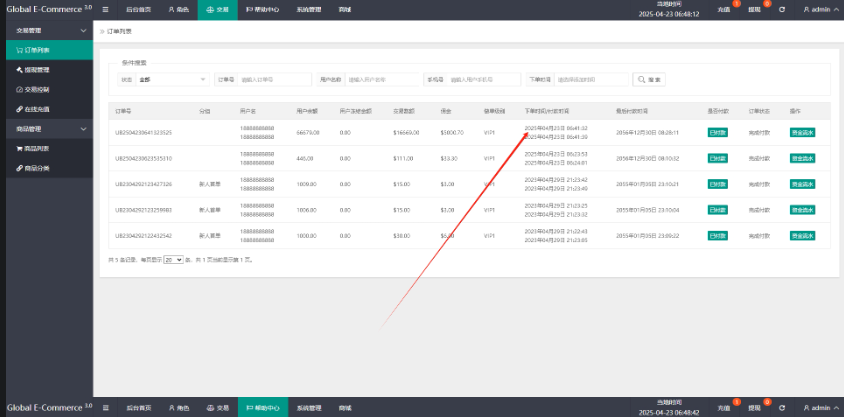Open the admin user menu in lower header
This screenshot has width=844, height=417.
(820, 408)
